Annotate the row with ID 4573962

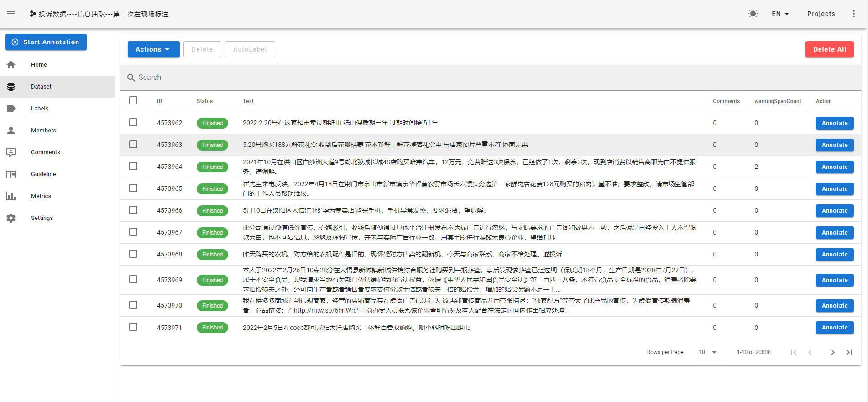pos(835,123)
